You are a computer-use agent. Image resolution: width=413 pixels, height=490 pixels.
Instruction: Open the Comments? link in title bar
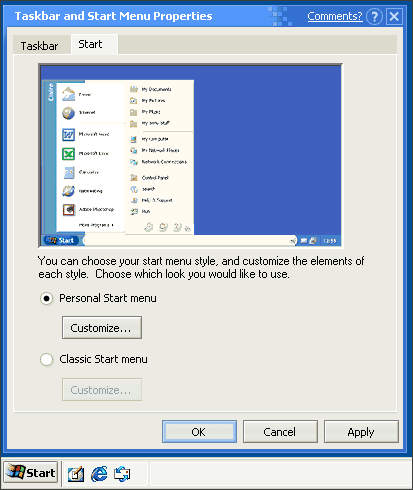pyautogui.click(x=335, y=16)
